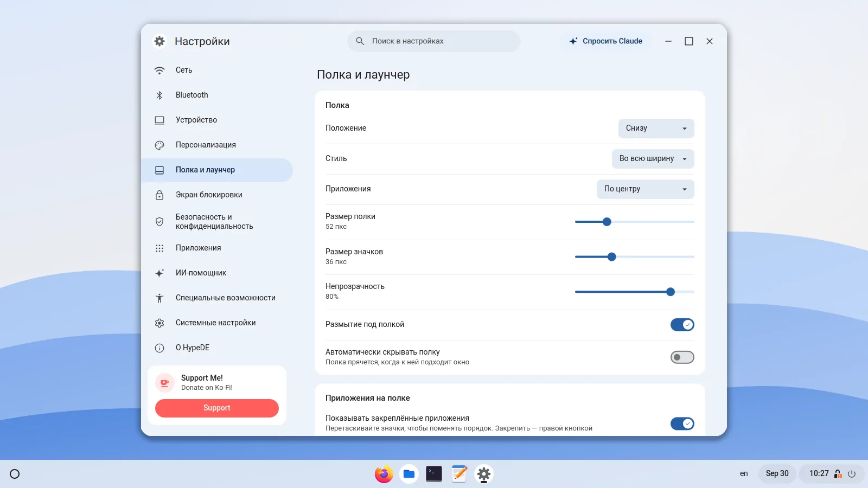The width and height of the screenshot is (868, 488).
Task: Click the Непрозрачность slider handle
Action: coord(671,292)
